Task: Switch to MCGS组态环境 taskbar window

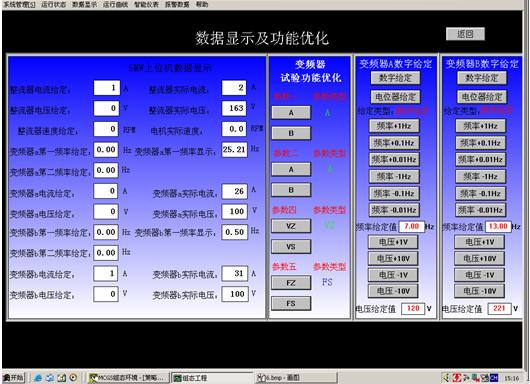Action: 128,378
